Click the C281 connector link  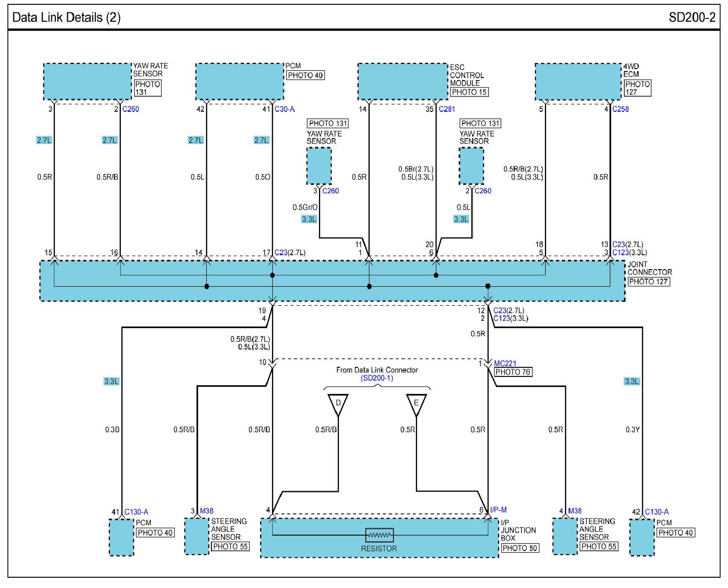[447, 109]
